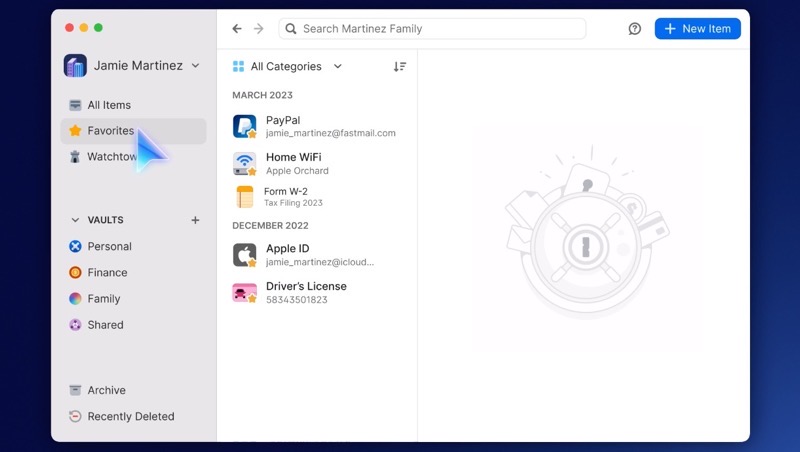
Task: Open the Jamie Martinez account dropdown
Action: 195,65
